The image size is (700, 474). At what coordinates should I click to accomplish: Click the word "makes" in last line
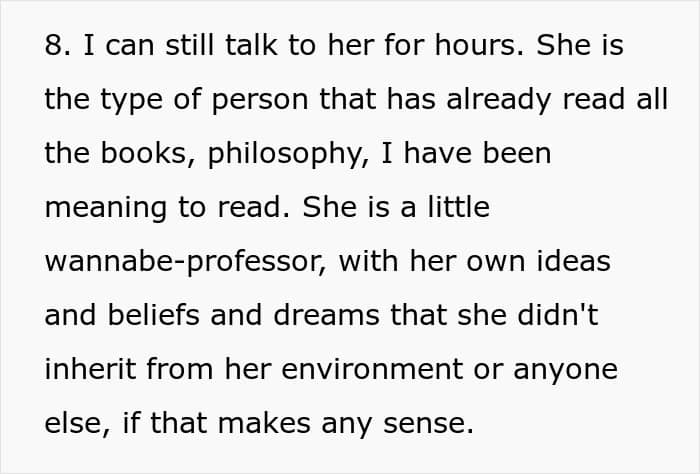pyautogui.click(x=264, y=423)
